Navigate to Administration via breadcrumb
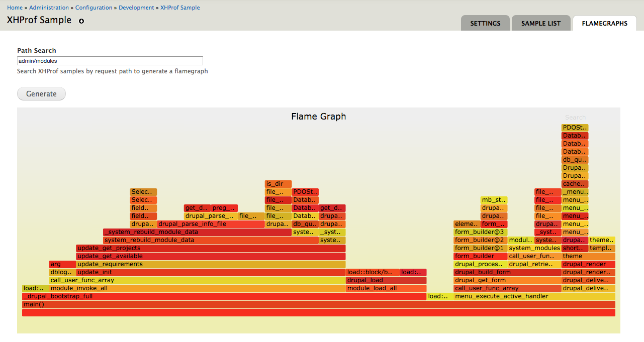The height and width of the screenshot is (342, 644). coord(49,7)
